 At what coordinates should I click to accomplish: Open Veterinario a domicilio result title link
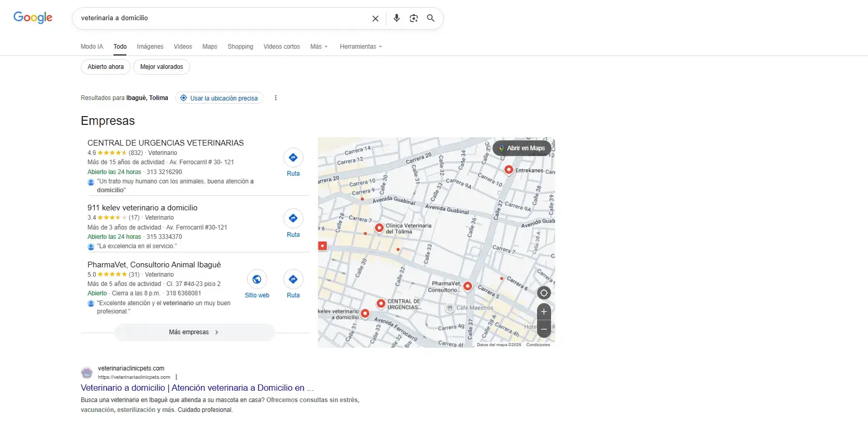[197, 388]
